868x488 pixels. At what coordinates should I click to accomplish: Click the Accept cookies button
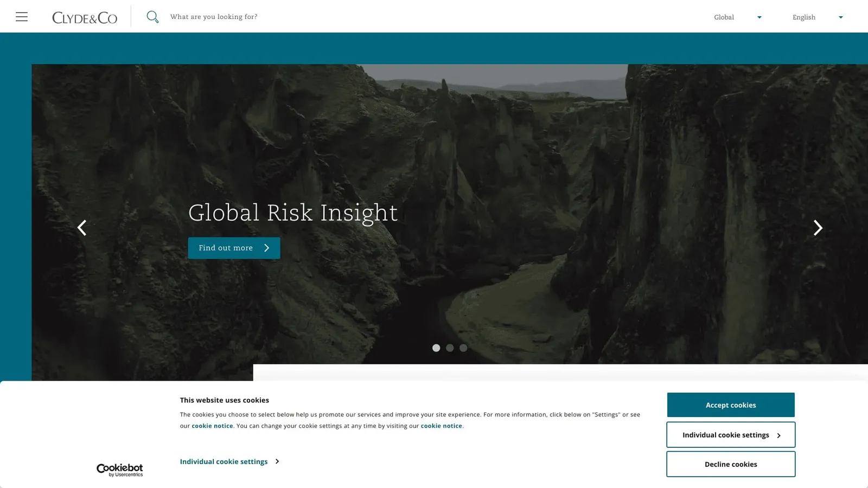pyautogui.click(x=731, y=405)
